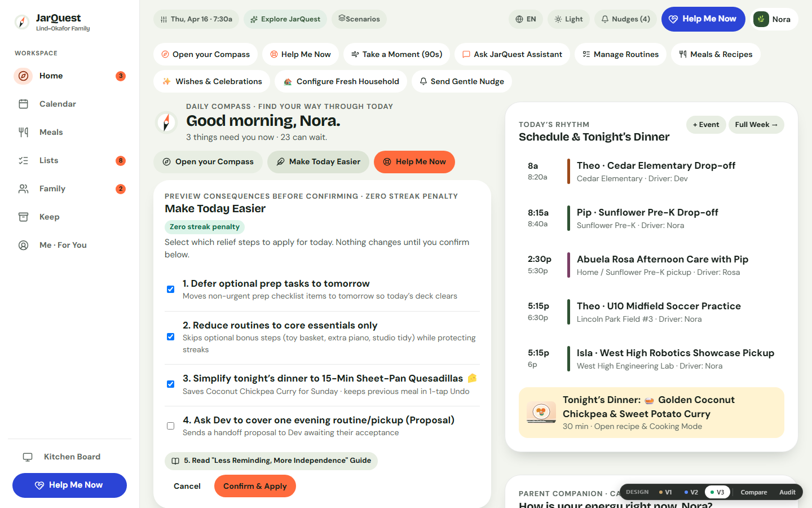Toggle the Light theme mode
812x508 pixels.
568,19
